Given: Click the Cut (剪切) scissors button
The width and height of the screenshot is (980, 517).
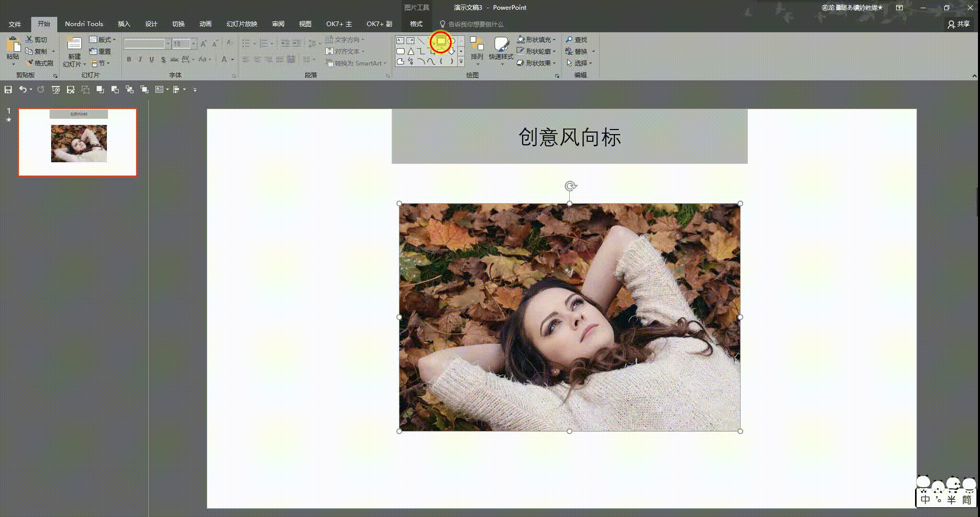Looking at the screenshot, I should [37, 39].
